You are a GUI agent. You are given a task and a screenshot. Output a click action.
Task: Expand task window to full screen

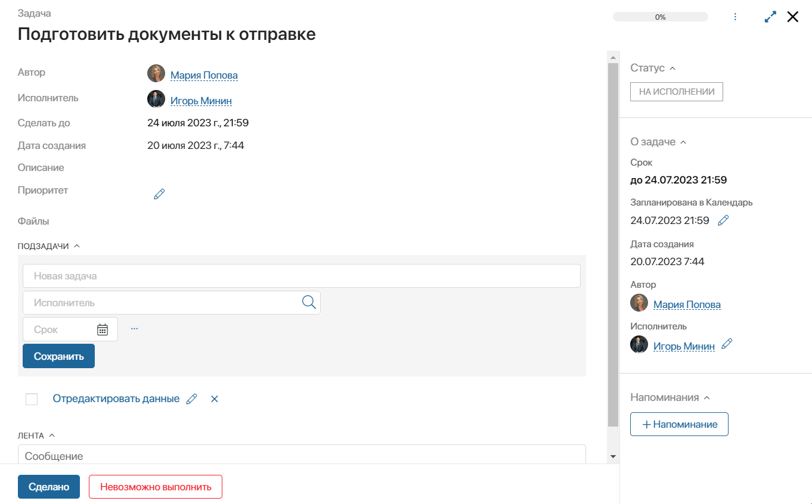click(770, 17)
